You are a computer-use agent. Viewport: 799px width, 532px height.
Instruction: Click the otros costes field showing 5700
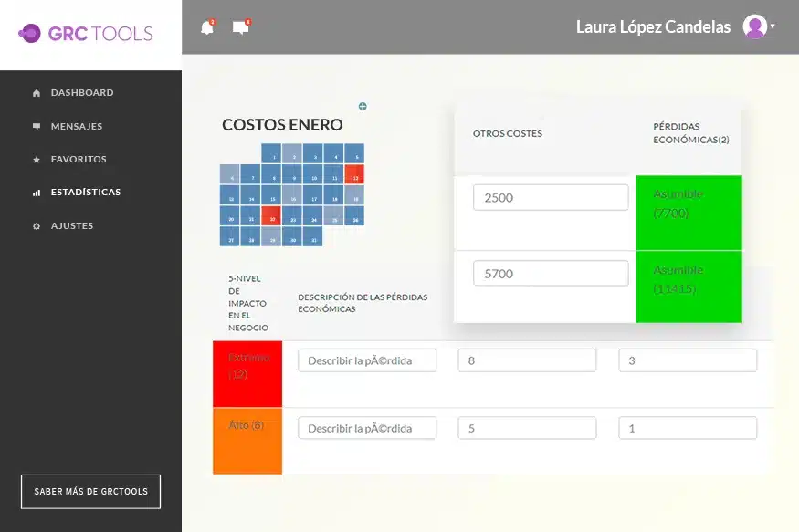[551, 273]
